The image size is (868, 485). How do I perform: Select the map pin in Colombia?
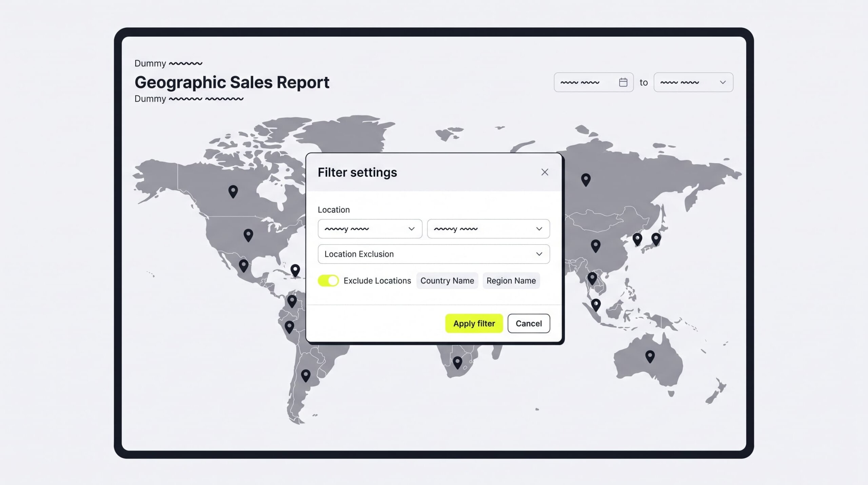292,301
